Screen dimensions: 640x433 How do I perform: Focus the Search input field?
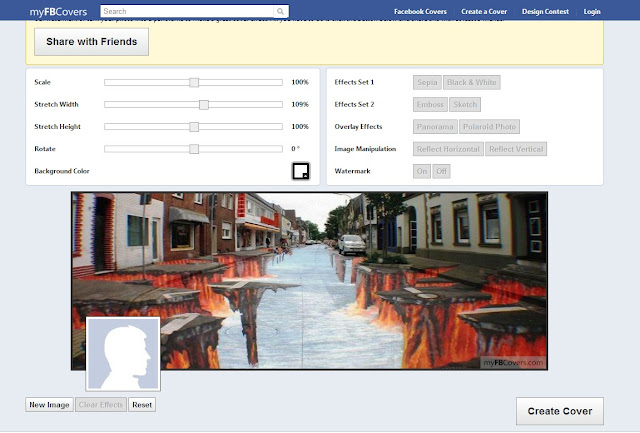coord(188,11)
